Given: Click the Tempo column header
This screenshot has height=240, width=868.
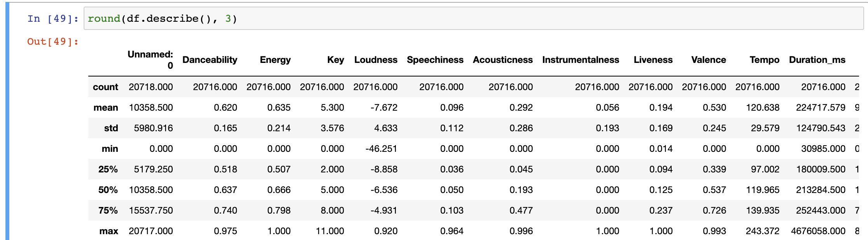Looking at the screenshot, I should tap(764, 60).
